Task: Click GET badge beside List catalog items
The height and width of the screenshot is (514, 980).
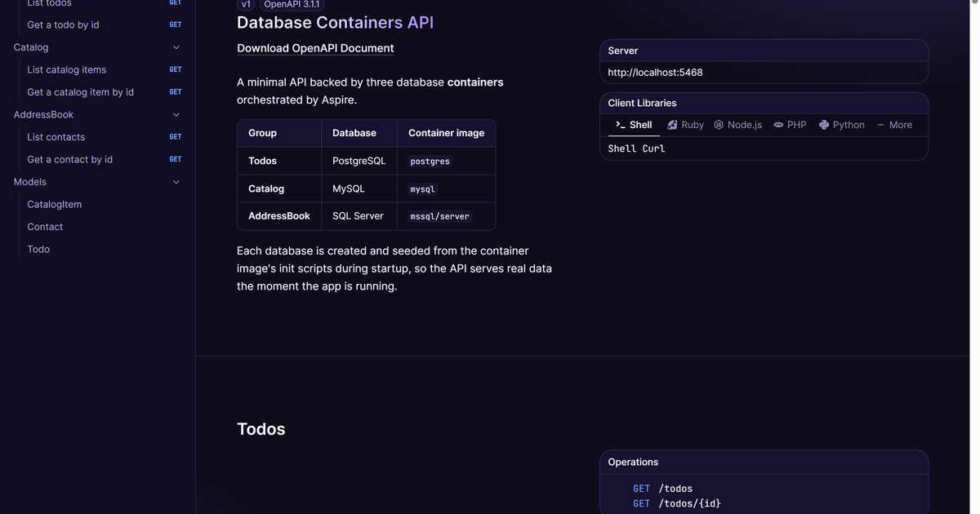Action: coord(176,69)
